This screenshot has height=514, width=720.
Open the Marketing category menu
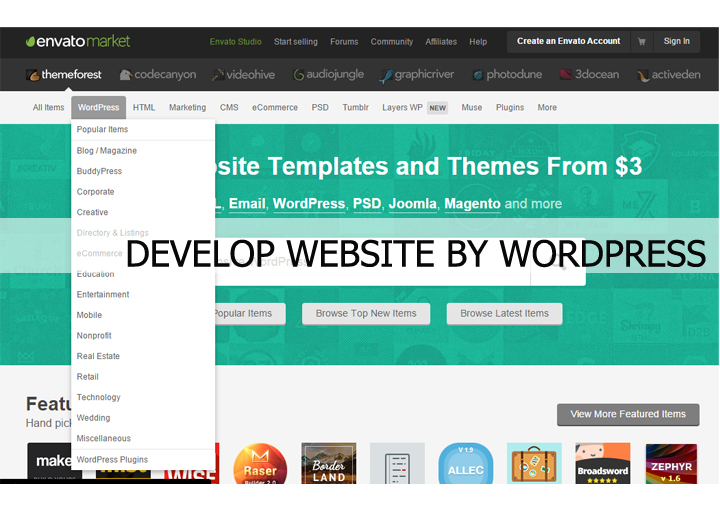click(x=187, y=107)
